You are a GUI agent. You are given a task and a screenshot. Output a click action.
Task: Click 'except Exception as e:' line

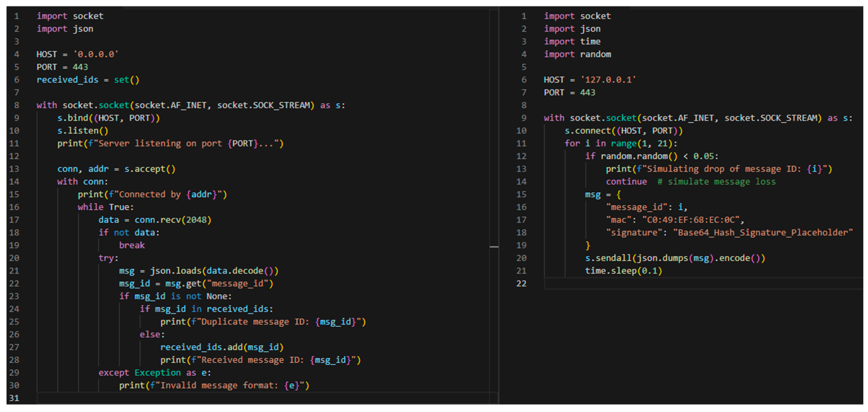click(154, 373)
